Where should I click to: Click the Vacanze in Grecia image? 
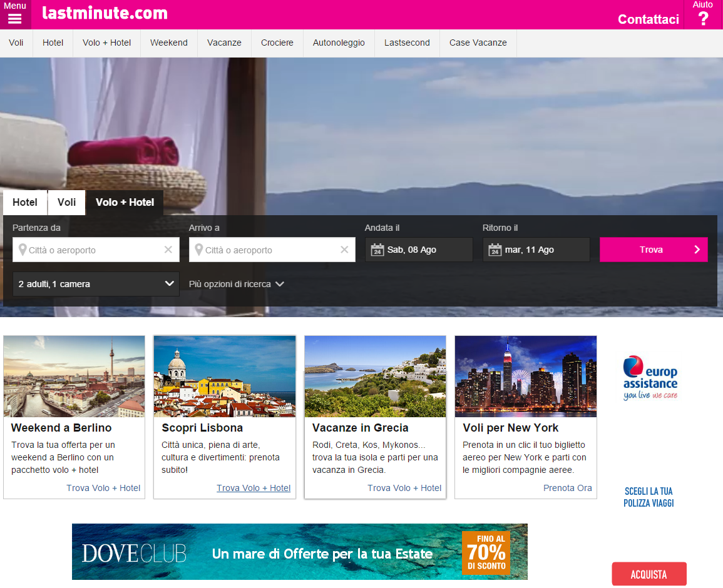point(376,377)
